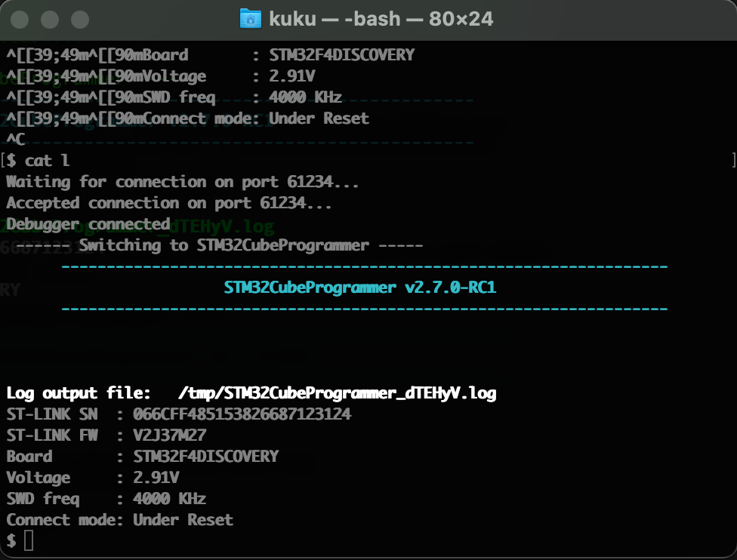Click the '$ cat l' command line
Screen dimensions: 737x560
38,161
